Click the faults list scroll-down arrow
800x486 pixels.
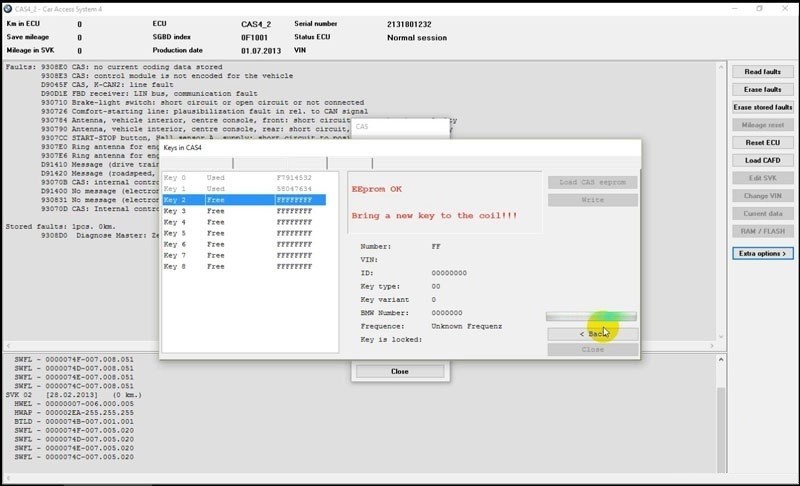click(721, 337)
